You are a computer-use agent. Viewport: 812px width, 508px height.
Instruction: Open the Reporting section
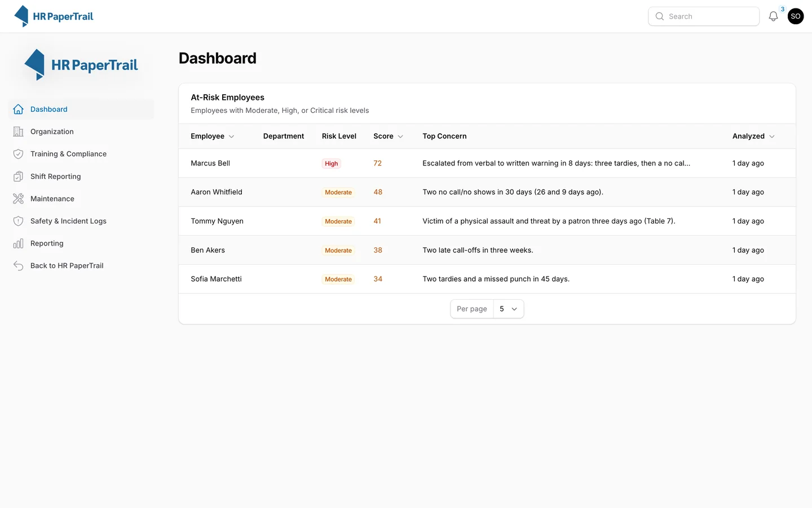point(81,243)
